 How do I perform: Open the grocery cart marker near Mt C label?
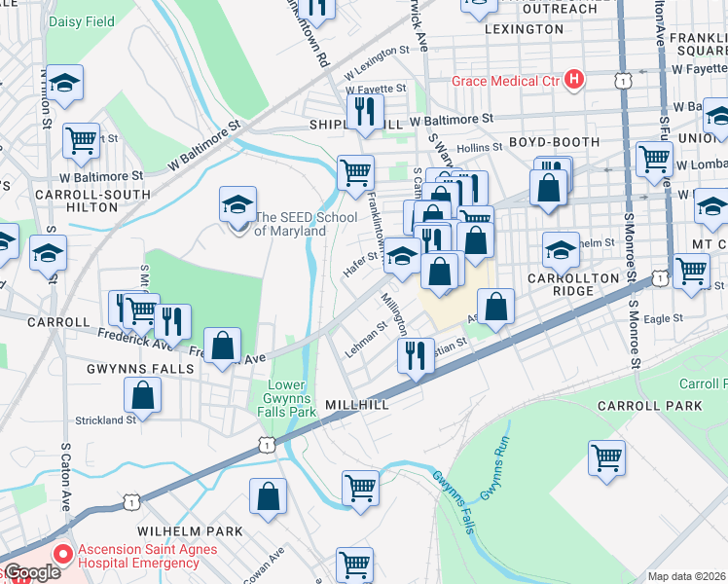pyautogui.click(x=691, y=274)
